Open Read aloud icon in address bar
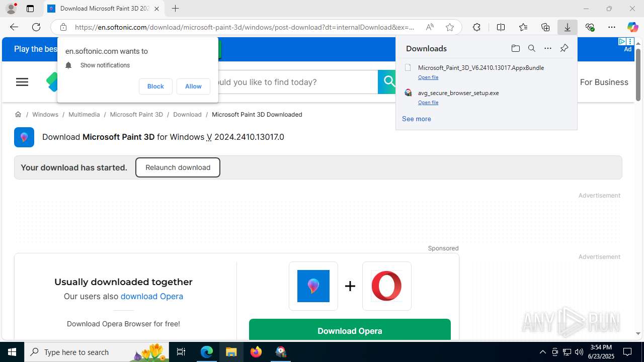 point(430,27)
